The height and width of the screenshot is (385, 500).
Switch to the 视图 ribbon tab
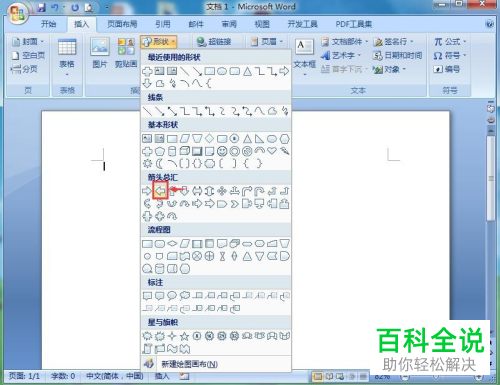tap(262, 24)
